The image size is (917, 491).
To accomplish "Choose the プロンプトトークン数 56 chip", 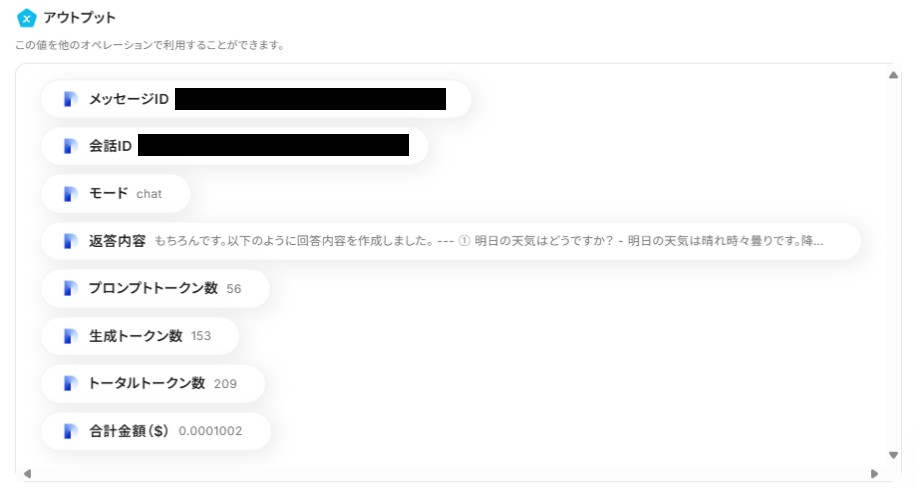I will coord(156,288).
